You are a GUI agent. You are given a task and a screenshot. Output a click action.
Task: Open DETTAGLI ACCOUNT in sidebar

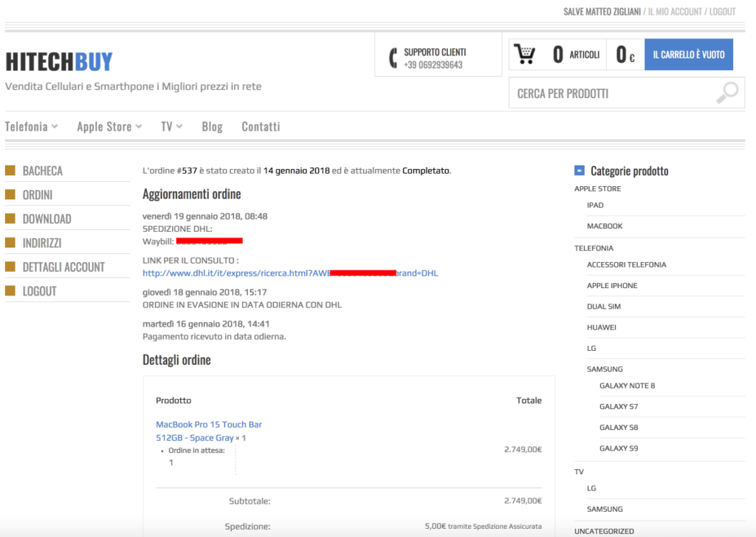[x=63, y=267]
